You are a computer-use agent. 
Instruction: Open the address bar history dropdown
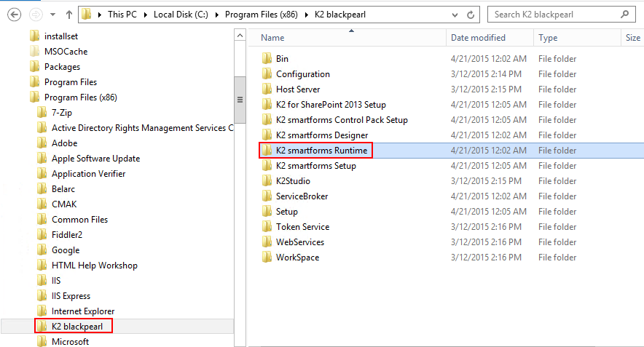(x=455, y=14)
